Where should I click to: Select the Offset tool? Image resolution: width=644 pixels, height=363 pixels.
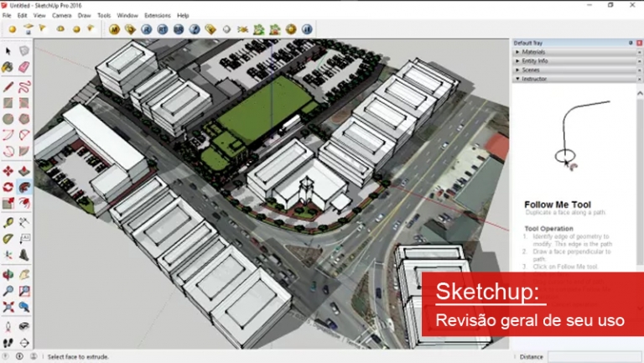[x=24, y=203]
